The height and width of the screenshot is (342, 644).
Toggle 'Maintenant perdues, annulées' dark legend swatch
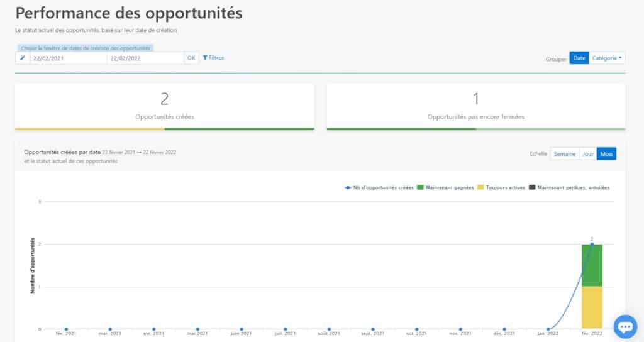click(x=532, y=187)
